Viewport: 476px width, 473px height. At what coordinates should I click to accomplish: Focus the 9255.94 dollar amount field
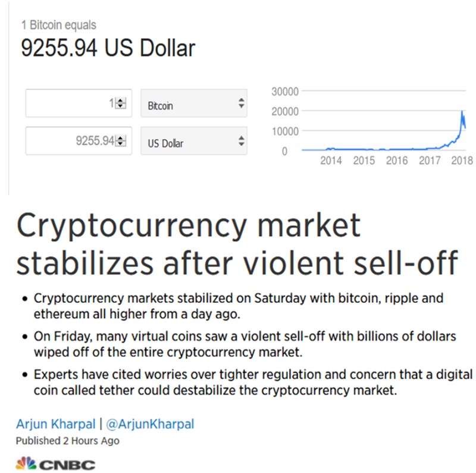click(x=79, y=141)
